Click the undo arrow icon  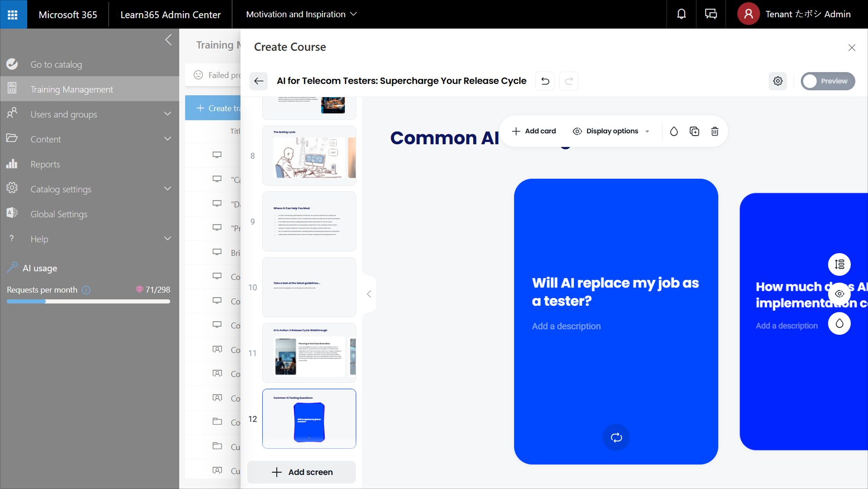click(545, 81)
